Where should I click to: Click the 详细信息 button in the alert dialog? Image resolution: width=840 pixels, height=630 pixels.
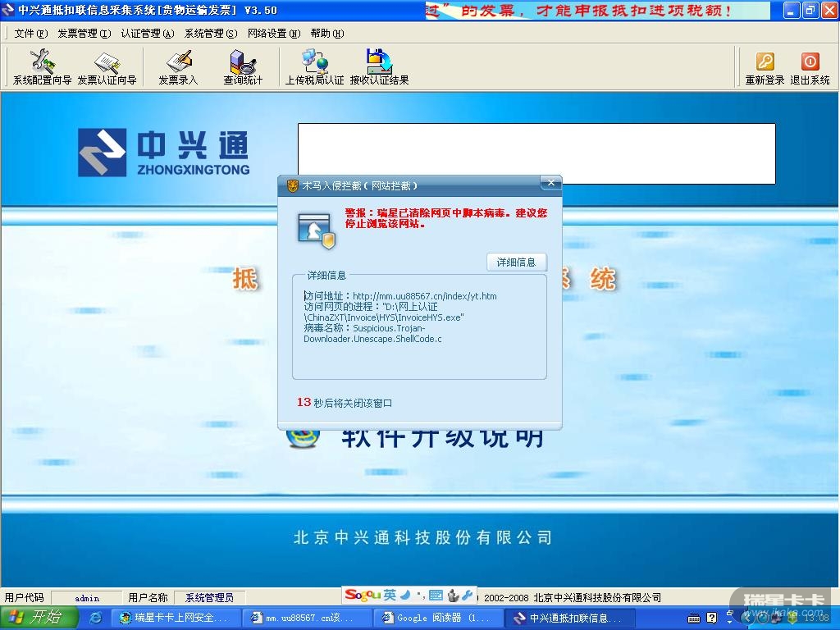point(517,262)
